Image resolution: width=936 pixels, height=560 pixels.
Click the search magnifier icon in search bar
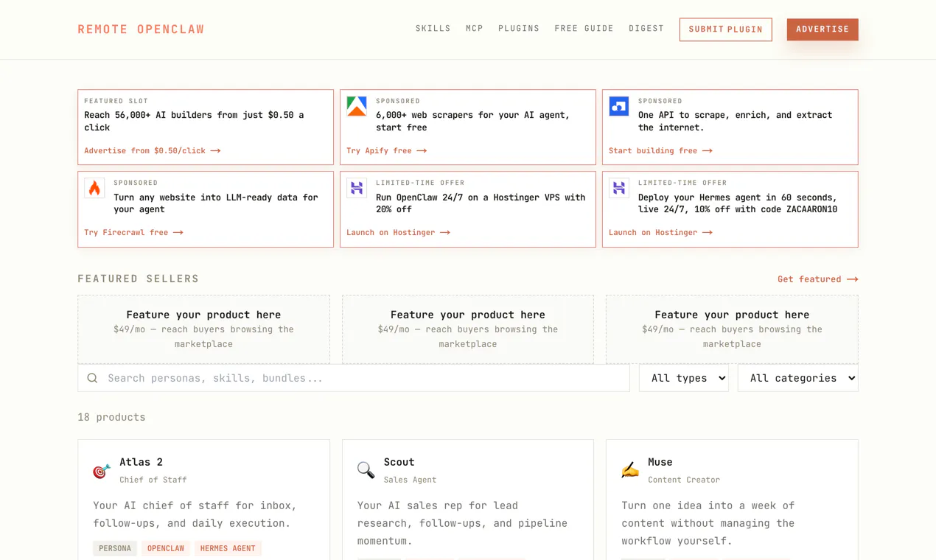[x=92, y=378]
